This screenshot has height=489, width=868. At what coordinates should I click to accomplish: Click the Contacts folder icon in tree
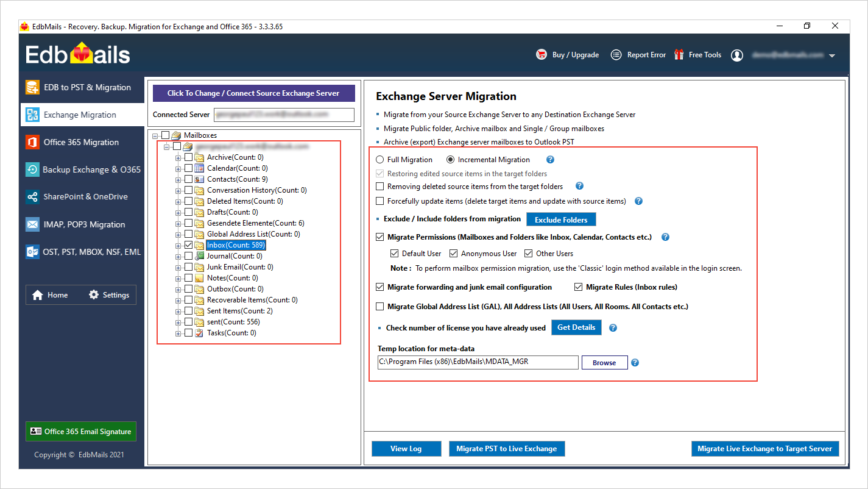point(199,179)
